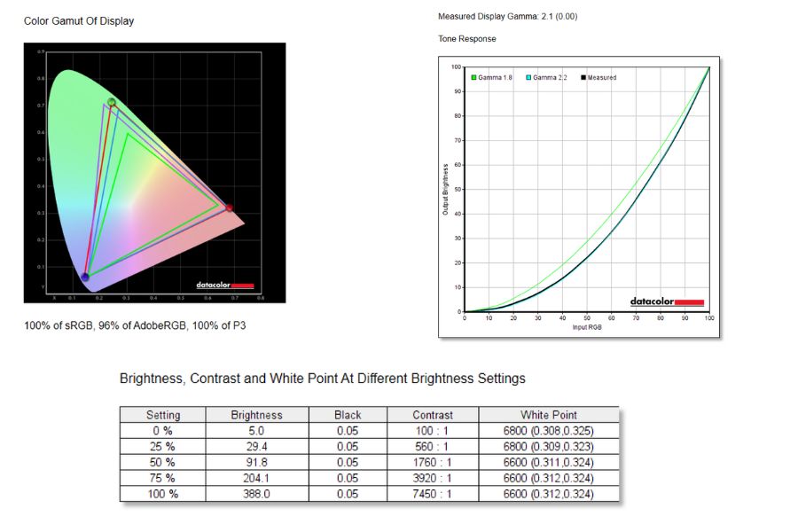
Task: Click the Setting column header
Action: (163, 414)
